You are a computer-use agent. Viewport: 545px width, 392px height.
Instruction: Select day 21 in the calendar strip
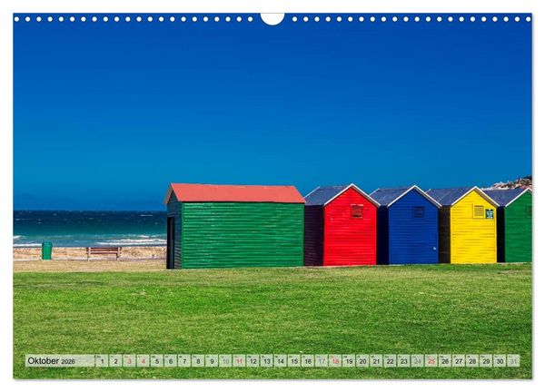[x=376, y=361]
